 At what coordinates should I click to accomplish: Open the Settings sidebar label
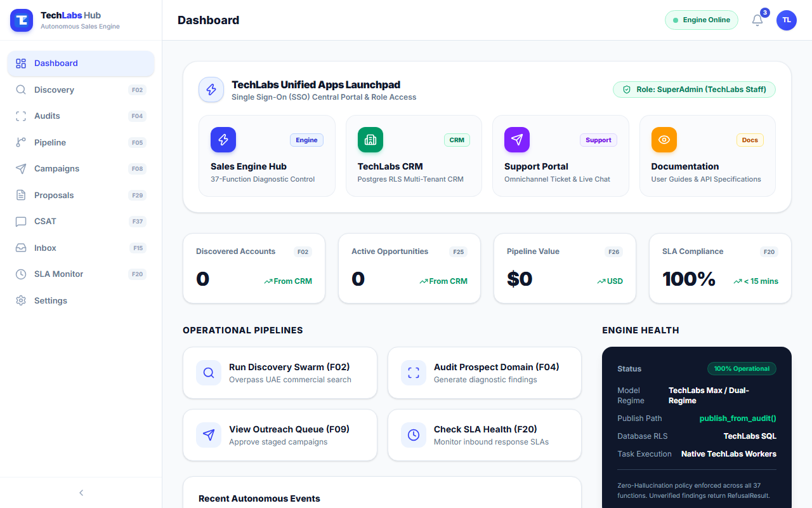(51, 300)
